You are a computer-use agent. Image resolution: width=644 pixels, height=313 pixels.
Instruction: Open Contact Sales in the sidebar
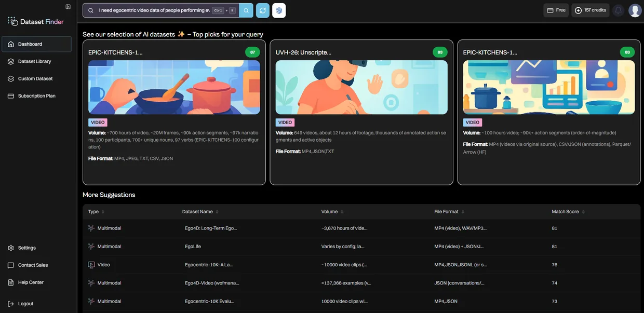coord(36,265)
